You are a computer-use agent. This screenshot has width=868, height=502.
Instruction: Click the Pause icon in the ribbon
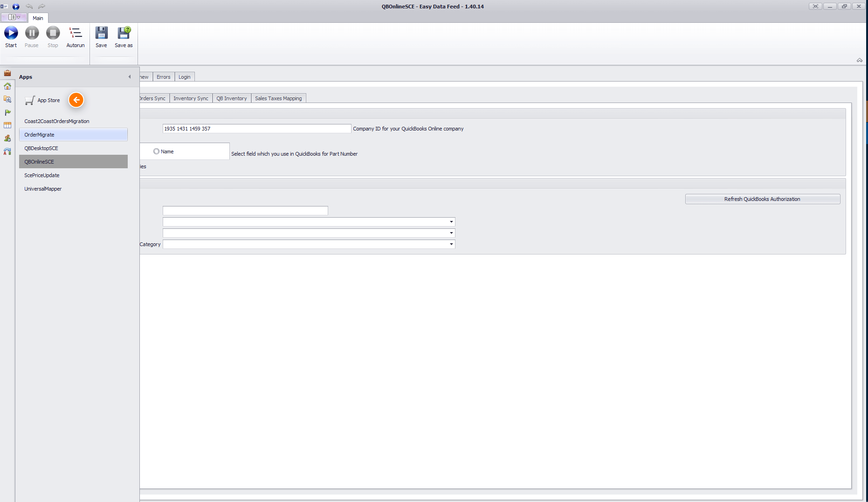tap(32, 33)
